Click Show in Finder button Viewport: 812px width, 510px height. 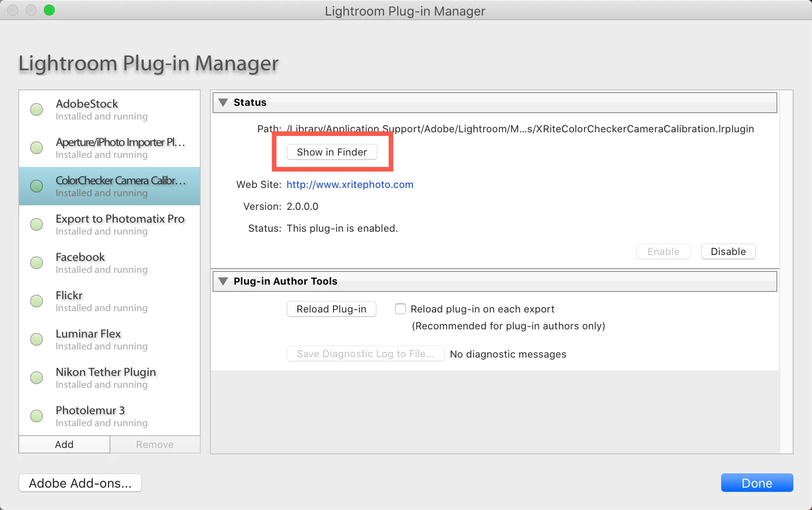332,152
